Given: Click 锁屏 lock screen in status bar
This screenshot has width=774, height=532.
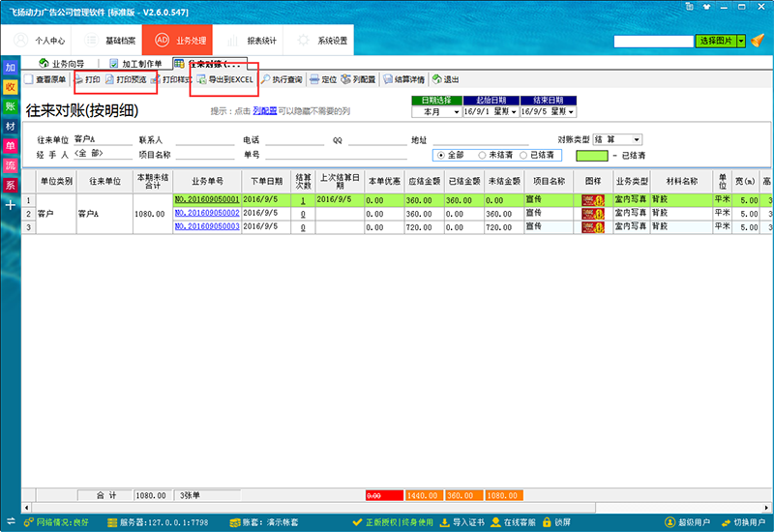Looking at the screenshot, I should [x=561, y=522].
